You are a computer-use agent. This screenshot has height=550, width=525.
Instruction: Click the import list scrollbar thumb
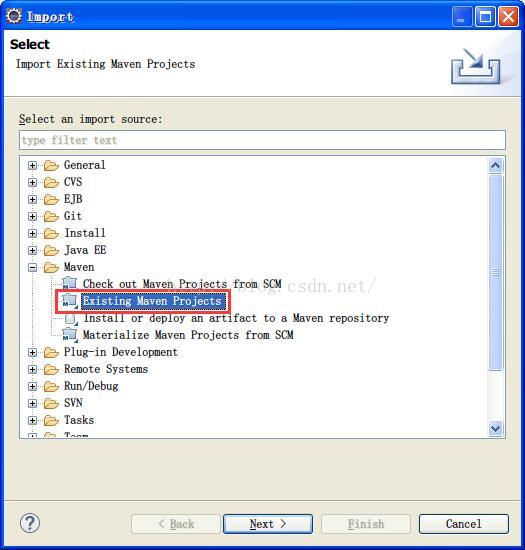(496, 272)
